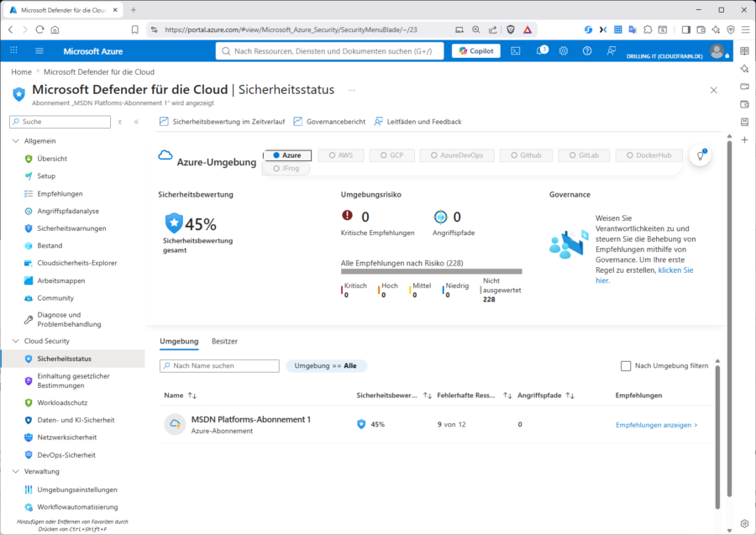This screenshot has width=756, height=535.
Task: Collapse the sidebar menu with double chevron
Action: pos(136,122)
